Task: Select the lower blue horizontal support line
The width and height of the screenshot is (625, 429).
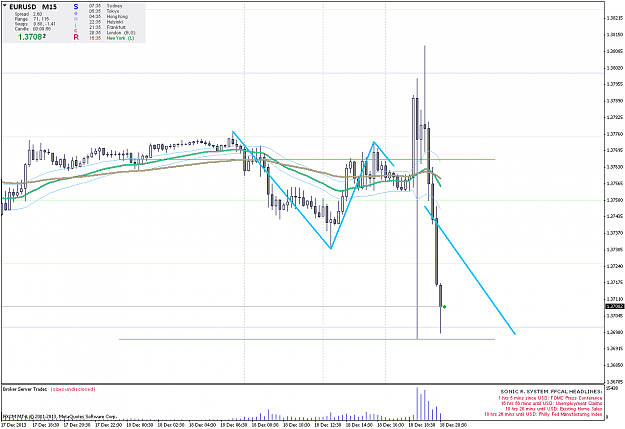Action: (307, 339)
